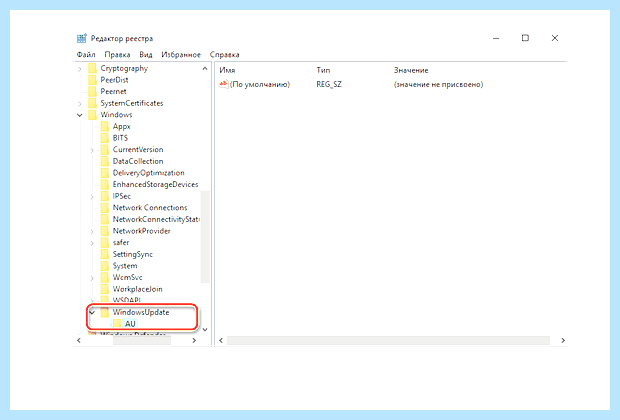This screenshot has width=620, height=420.
Task: Click the tree pane vertical scrollbar thumb
Action: (205, 236)
